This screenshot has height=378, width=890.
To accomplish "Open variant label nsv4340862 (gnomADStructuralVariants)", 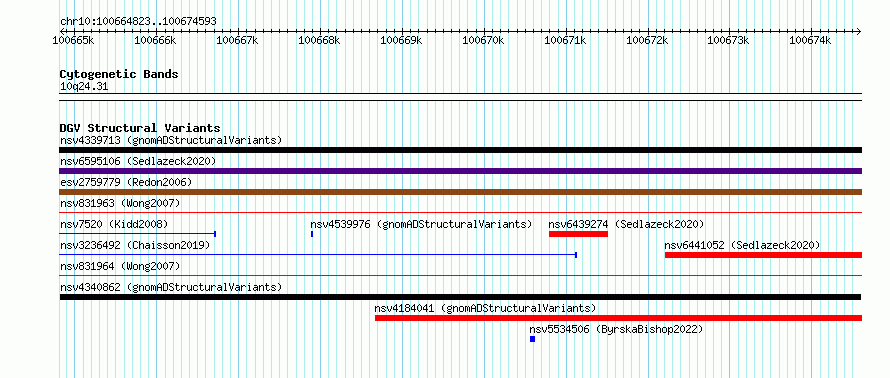I will [171, 287].
